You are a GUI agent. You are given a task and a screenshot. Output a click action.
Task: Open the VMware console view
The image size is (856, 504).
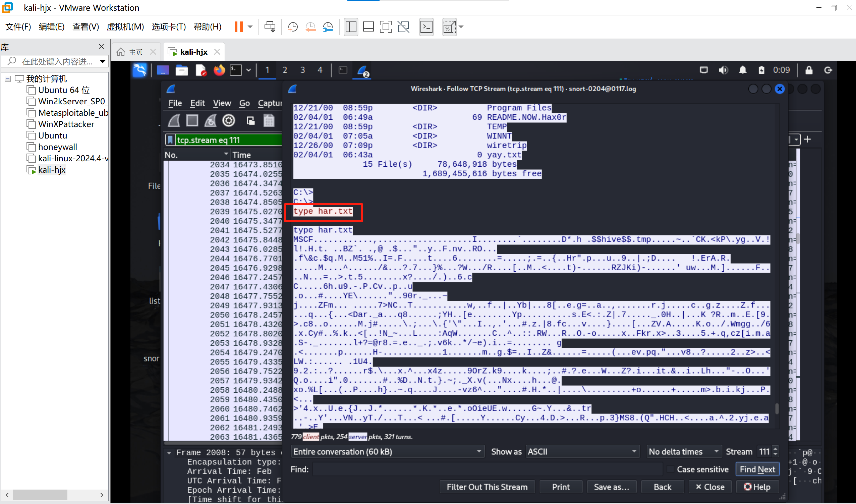point(426,27)
